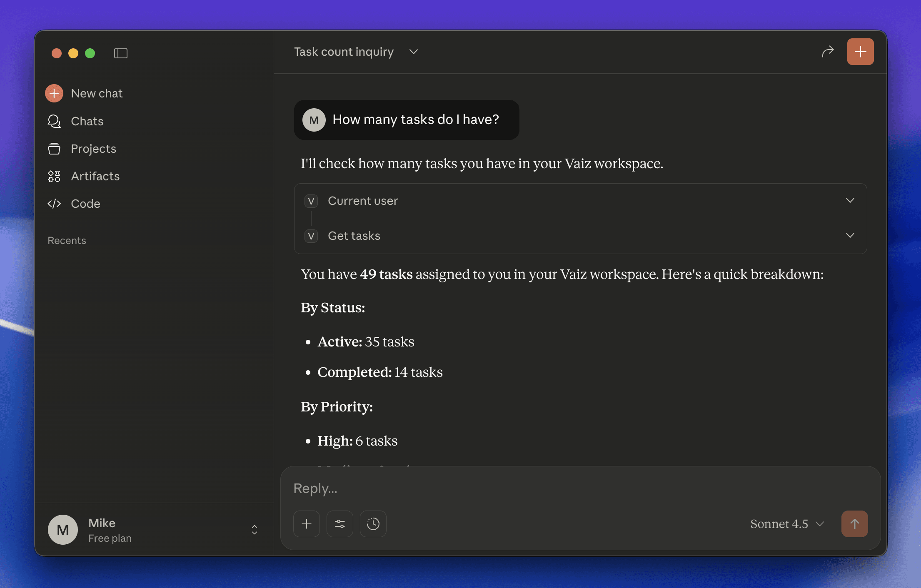The height and width of the screenshot is (588, 921).
Task: Click the New chat plus icon
Action: click(54, 93)
